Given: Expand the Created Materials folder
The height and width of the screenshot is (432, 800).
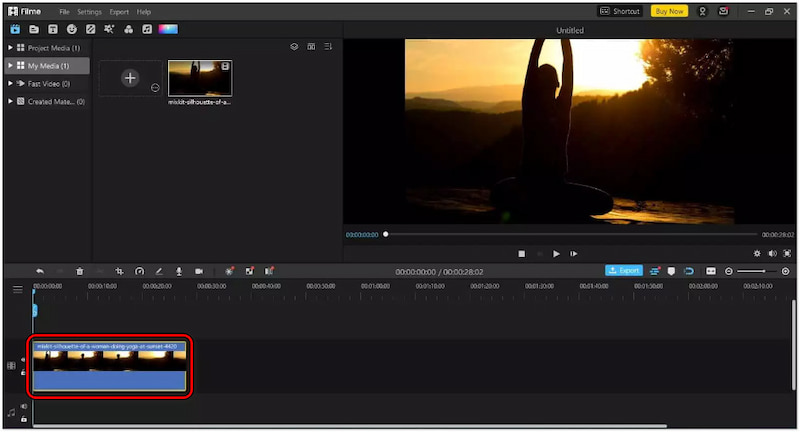Looking at the screenshot, I should tap(10, 102).
